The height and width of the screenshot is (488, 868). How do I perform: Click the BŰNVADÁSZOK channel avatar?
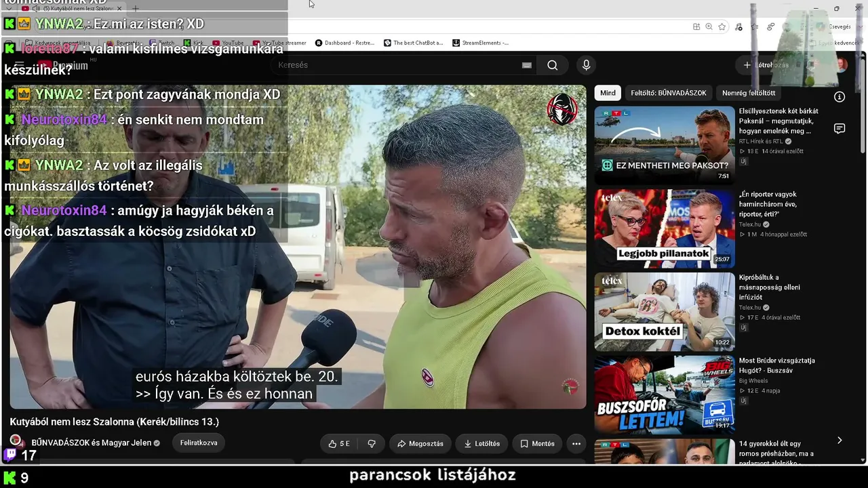pyautogui.click(x=17, y=442)
